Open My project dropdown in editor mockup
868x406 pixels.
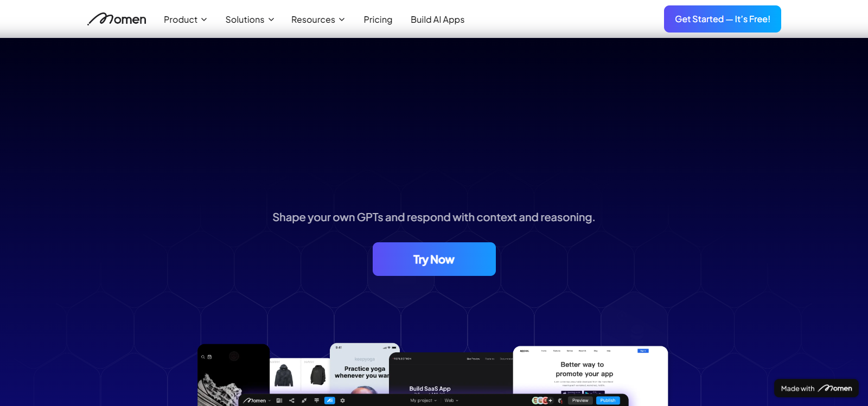point(423,401)
